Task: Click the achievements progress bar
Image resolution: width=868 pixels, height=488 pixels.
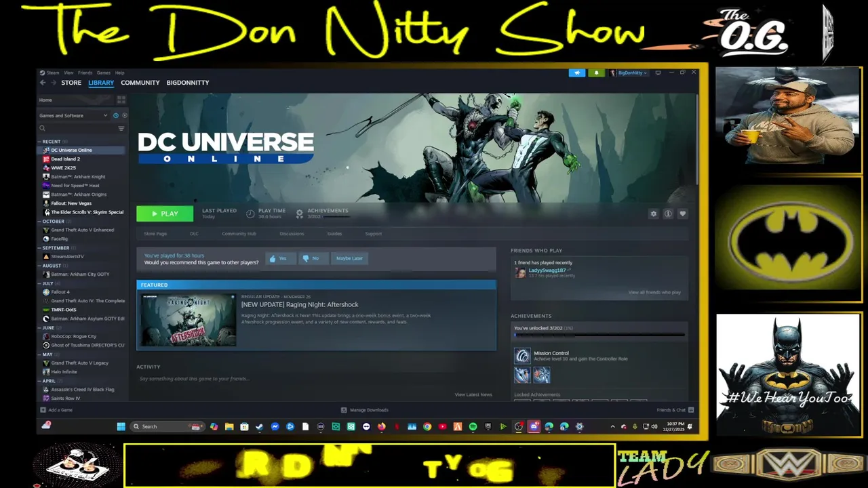Action: (599, 335)
